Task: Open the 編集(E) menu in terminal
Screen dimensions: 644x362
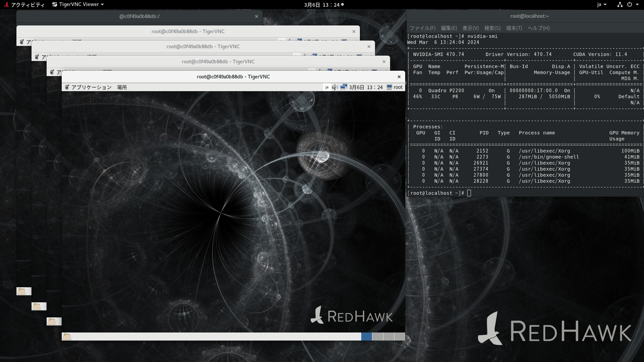Action: point(449,28)
